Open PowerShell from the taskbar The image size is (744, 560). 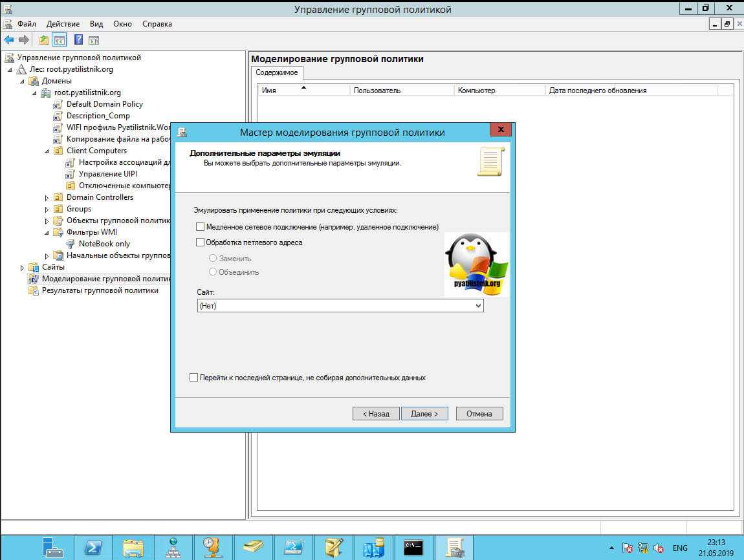(93, 547)
